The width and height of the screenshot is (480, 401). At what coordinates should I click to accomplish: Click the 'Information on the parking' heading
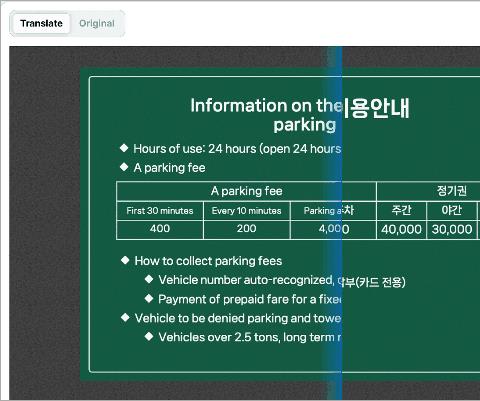pos(267,115)
